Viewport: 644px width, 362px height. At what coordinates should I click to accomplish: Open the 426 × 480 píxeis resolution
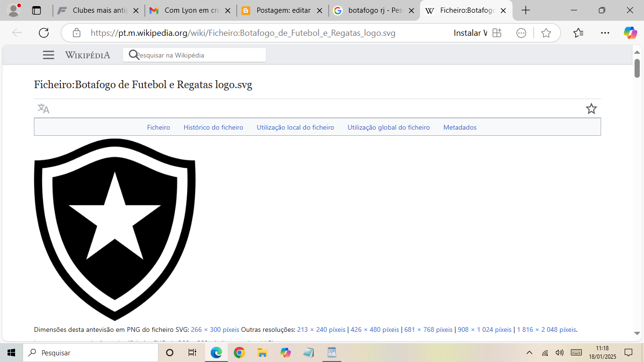pyautogui.click(x=375, y=329)
